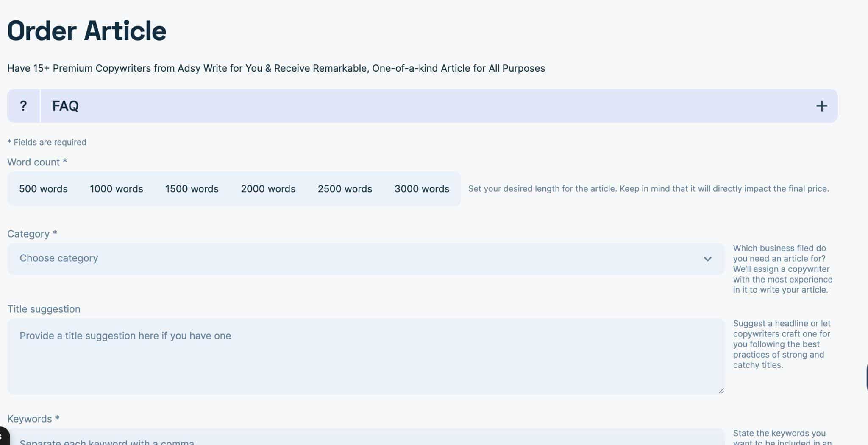Screen dimensions: 868x445
Task: Pick the 2000 words word count
Action: [268, 189]
